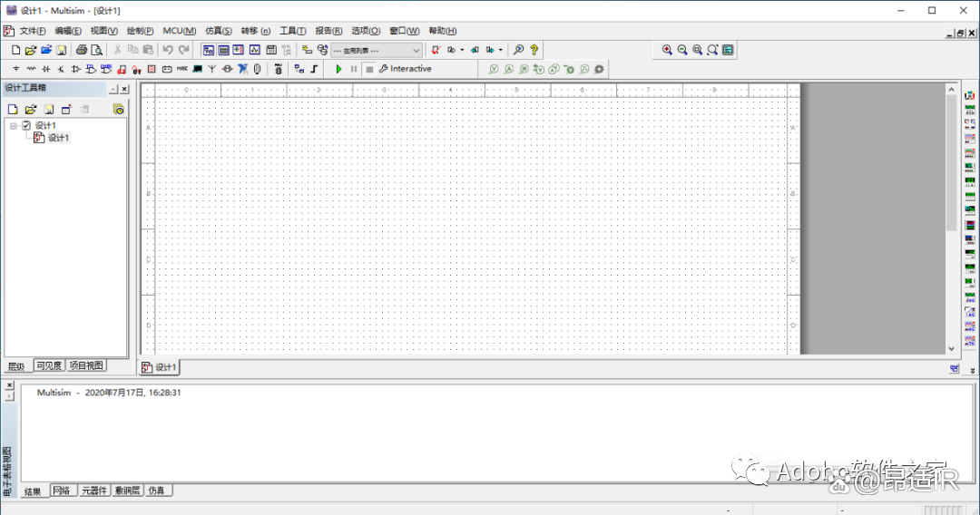This screenshot has width=980, height=515.
Task: Run the Electrical rules check icon
Action: click(436, 50)
